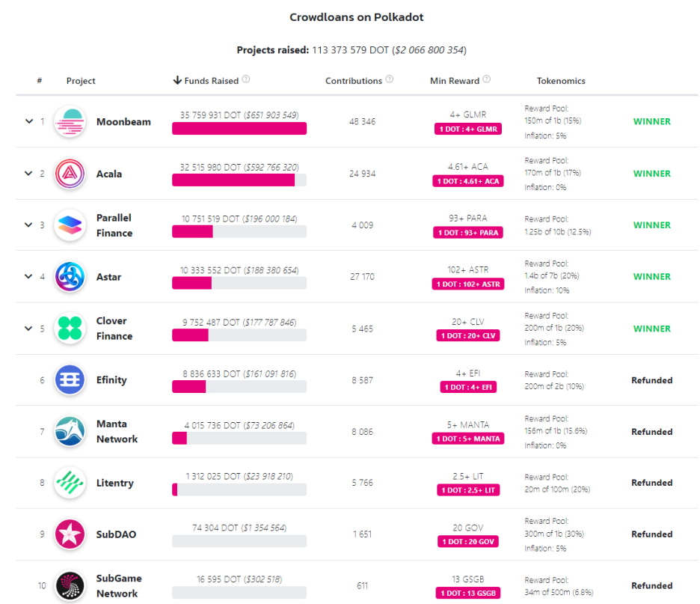Viewport: 700px width, 604px height.
Task: Click SubDAO's empty funds progress bar
Action: coord(239,541)
